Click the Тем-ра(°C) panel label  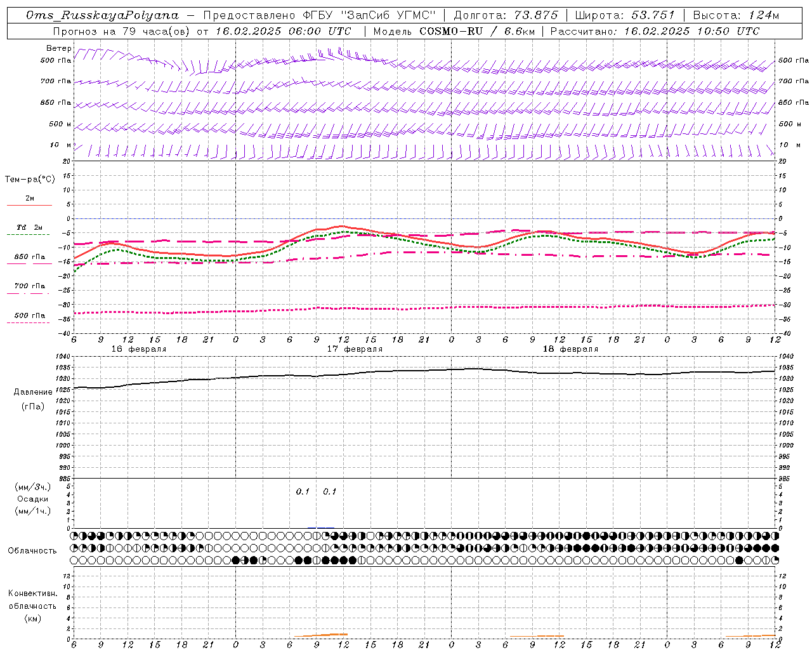click(30, 180)
